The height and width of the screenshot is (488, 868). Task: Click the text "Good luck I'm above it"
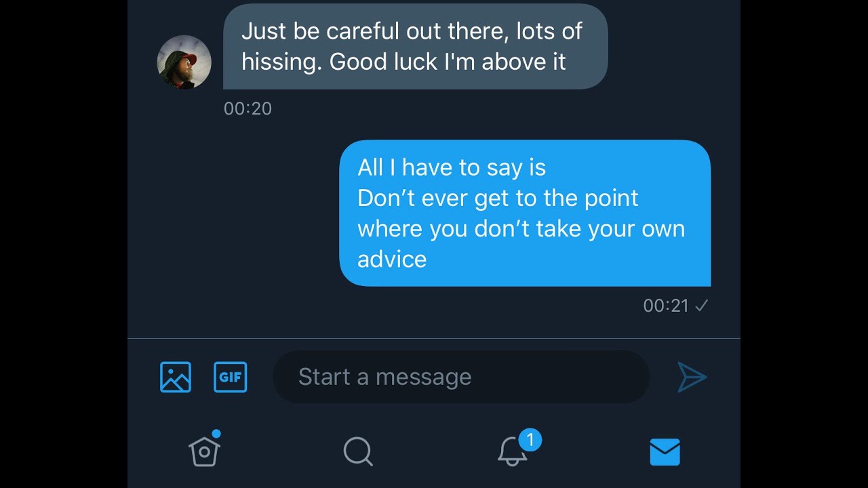[448, 62]
